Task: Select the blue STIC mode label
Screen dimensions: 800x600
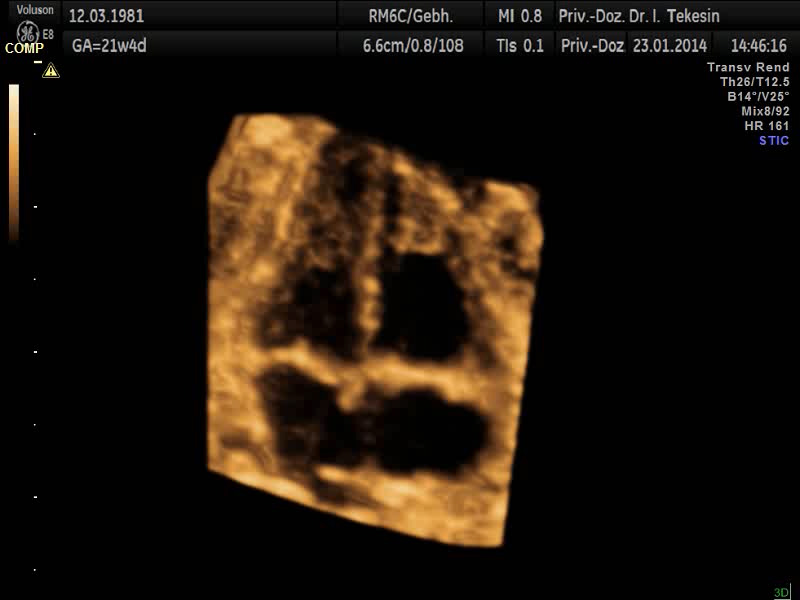Action: click(774, 140)
